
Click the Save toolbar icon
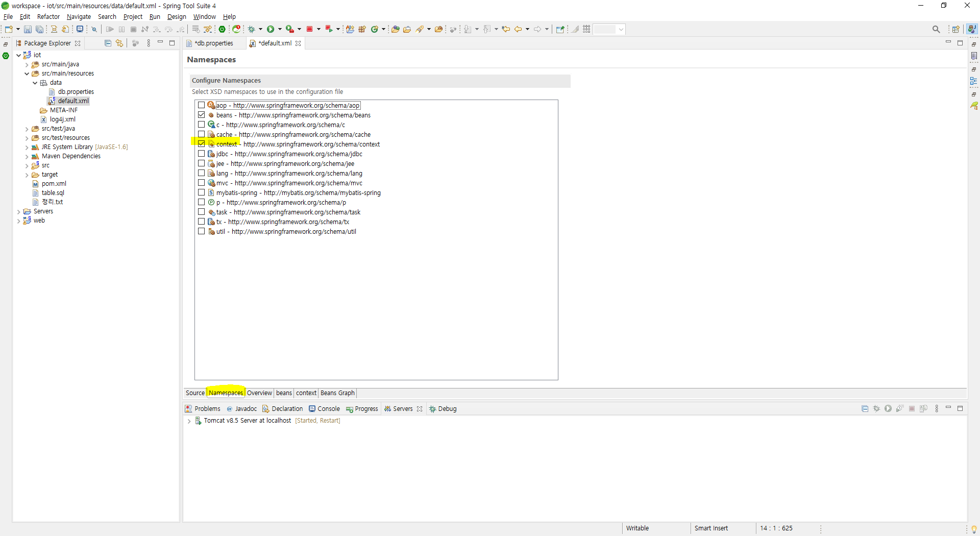[x=28, y=29]
